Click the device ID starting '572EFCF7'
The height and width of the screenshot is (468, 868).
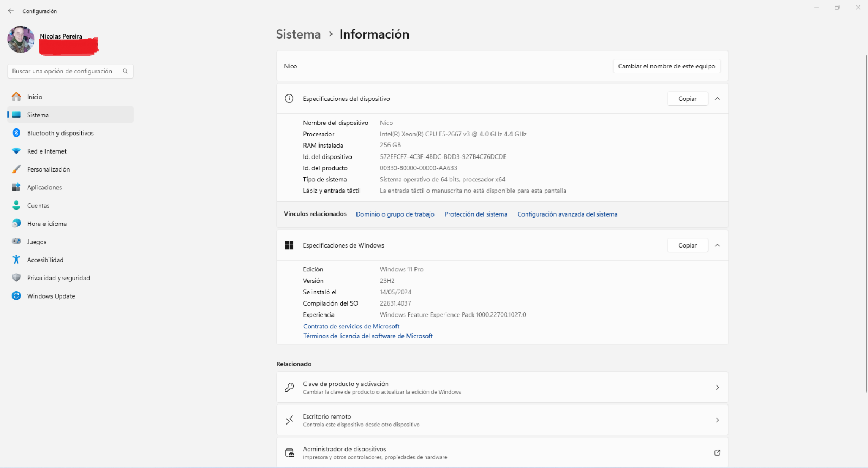443,157
